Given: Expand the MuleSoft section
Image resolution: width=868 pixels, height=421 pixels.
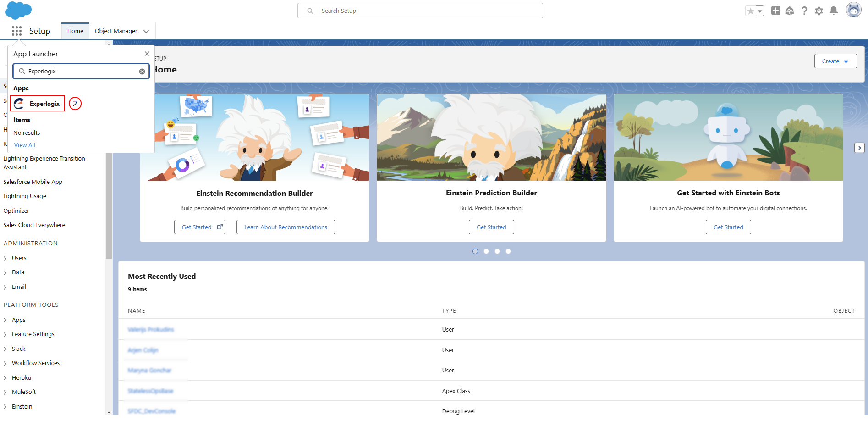Looking at the screenshot, I should [x=5, y=392].
